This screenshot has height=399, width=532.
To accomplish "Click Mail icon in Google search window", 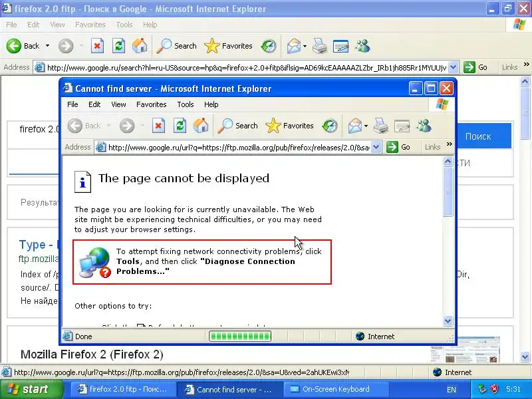I will pyautogui.click(x=294, y=46).
